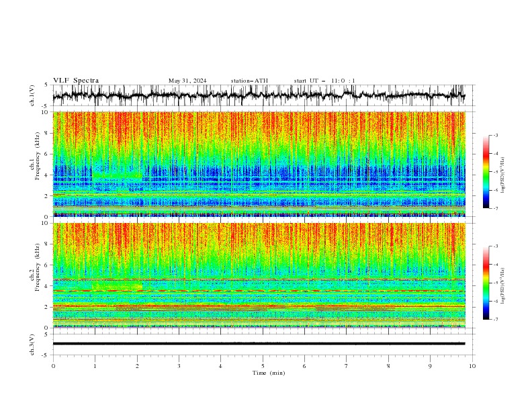
Task: Click time axis tick label "7"
Action: coord(347,366)
